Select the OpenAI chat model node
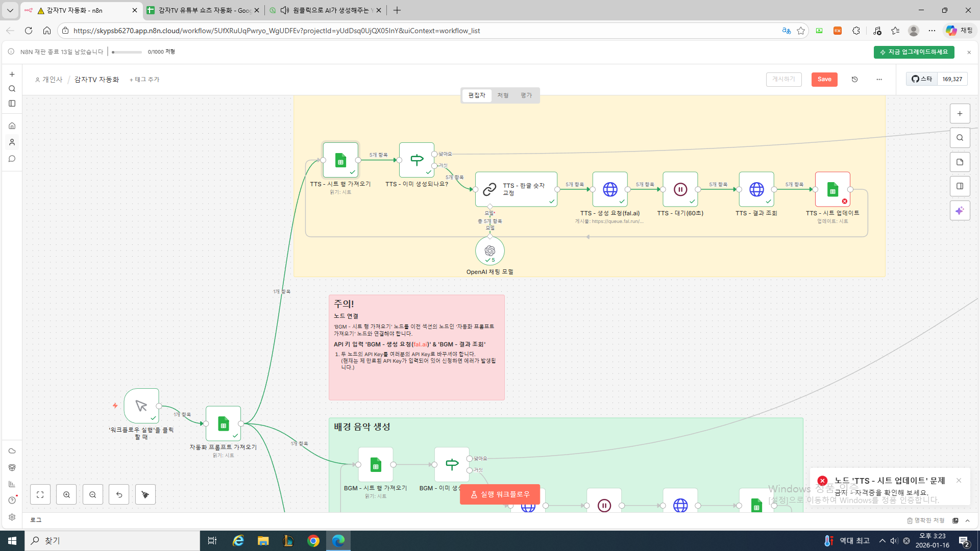Screen dimensions: 980x551 click(x=489, y=251)
